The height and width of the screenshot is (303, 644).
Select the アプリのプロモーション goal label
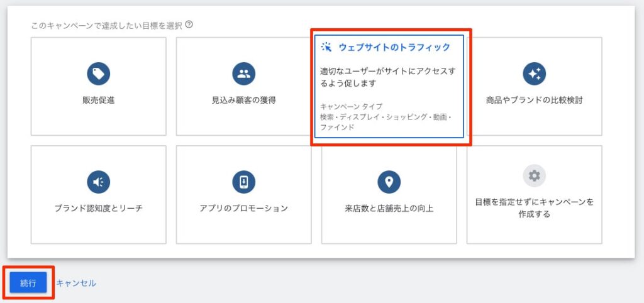click(244, 208)
